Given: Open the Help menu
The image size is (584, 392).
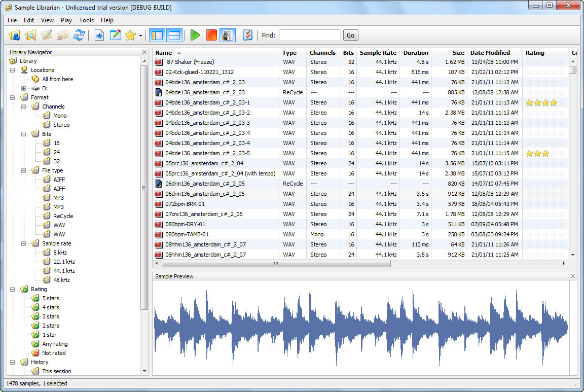Looking at the screenshot, I should [x=107, y=20].
